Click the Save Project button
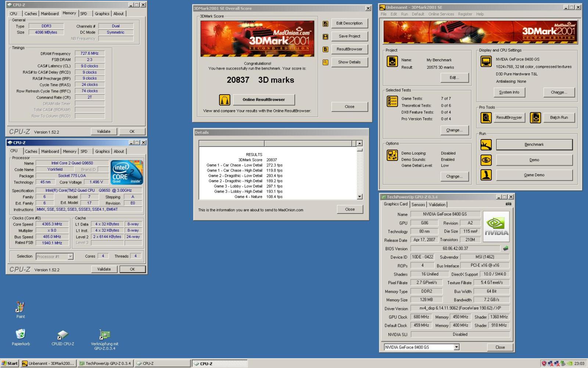 click(x=349, y=36)
